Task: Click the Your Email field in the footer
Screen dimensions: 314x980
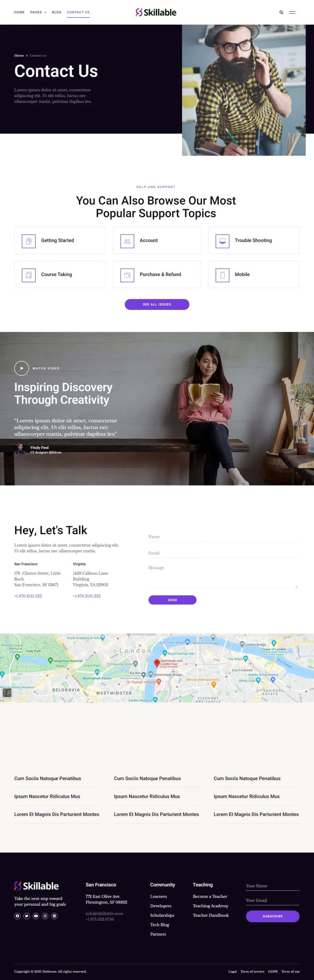Action: pyautogui.click(x=273, y=900)
